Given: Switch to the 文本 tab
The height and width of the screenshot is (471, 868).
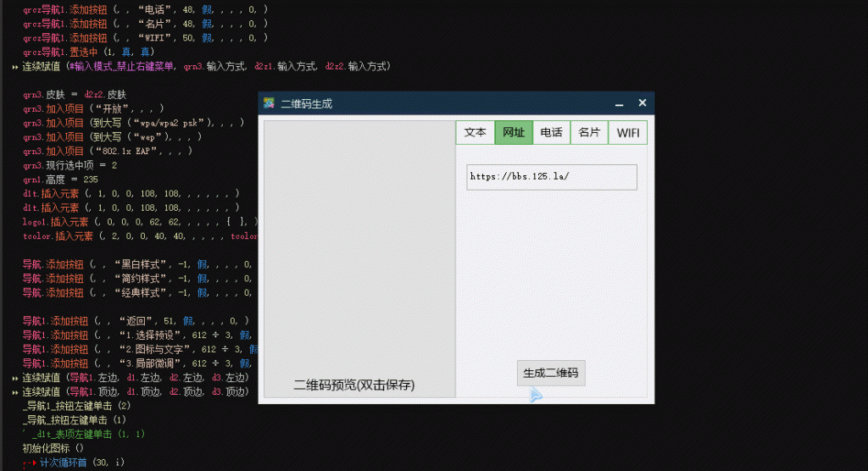Looking at the screenshot, I should point(475,132).
